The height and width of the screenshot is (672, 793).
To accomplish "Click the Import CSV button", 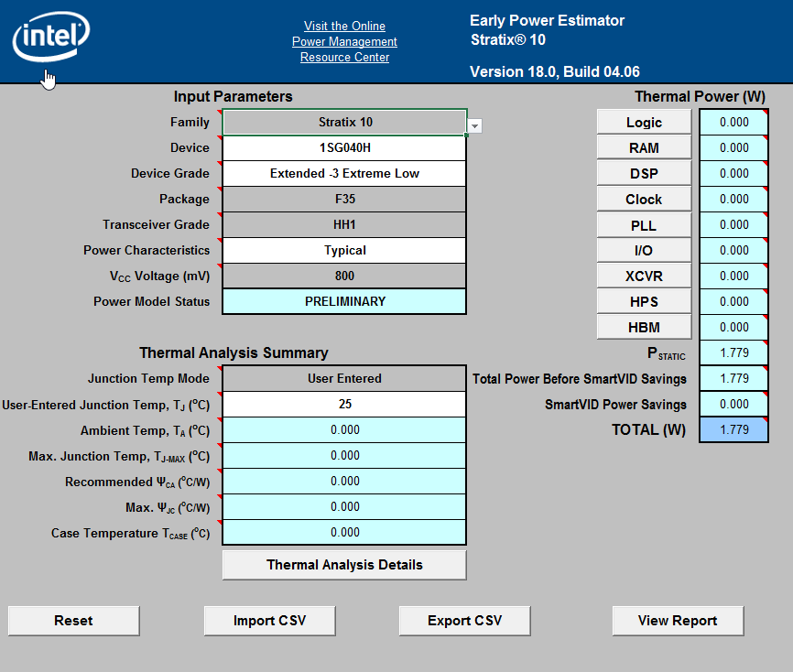I will (269, 621).
